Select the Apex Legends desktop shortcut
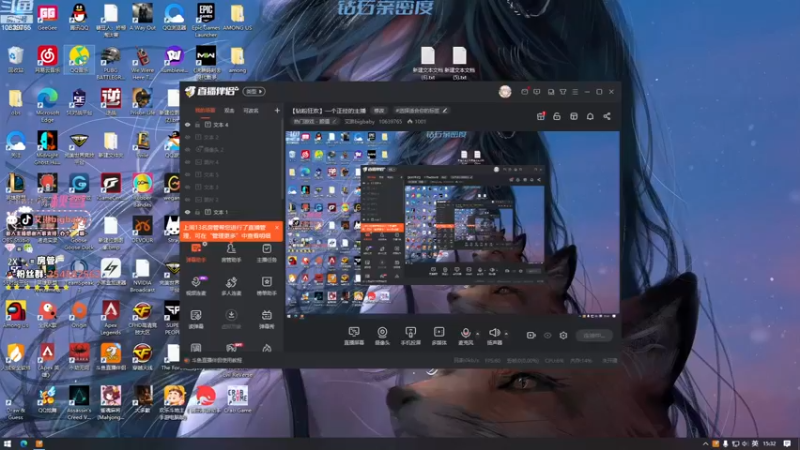Viewport: 800px width, 450px height. click(111, 318)
